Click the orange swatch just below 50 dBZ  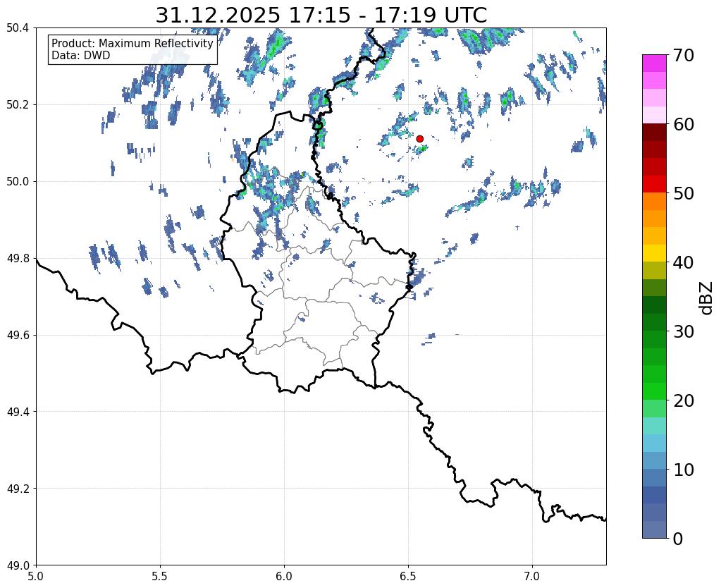pyautogui.click(x=654, y=202)
